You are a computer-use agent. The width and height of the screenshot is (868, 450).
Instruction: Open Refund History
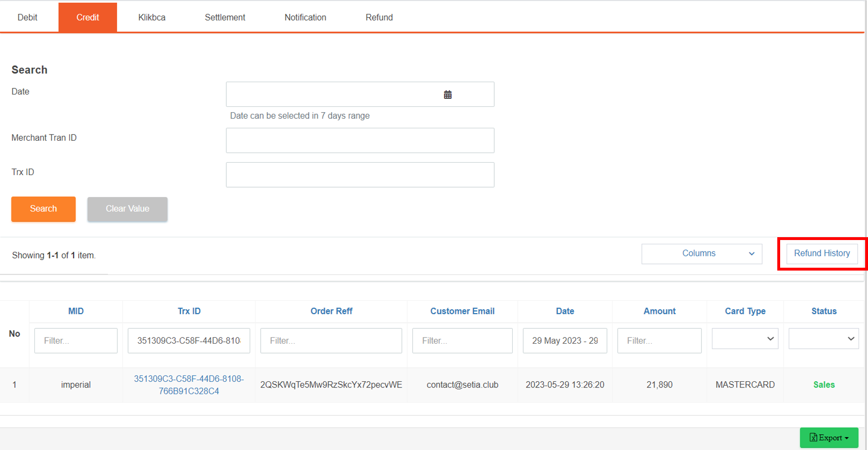point(822,253)
